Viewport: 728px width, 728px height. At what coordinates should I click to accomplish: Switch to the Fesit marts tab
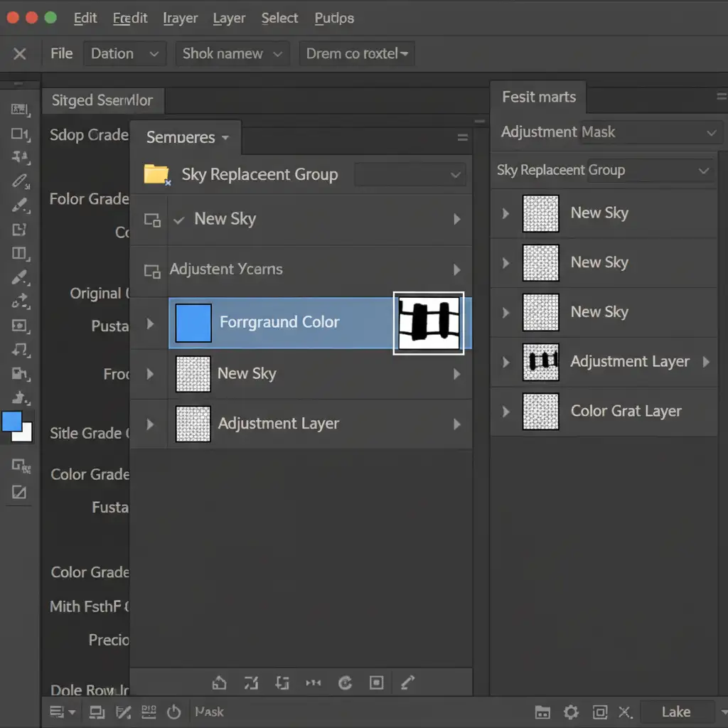pyautogui.click(x=539, y=97)
